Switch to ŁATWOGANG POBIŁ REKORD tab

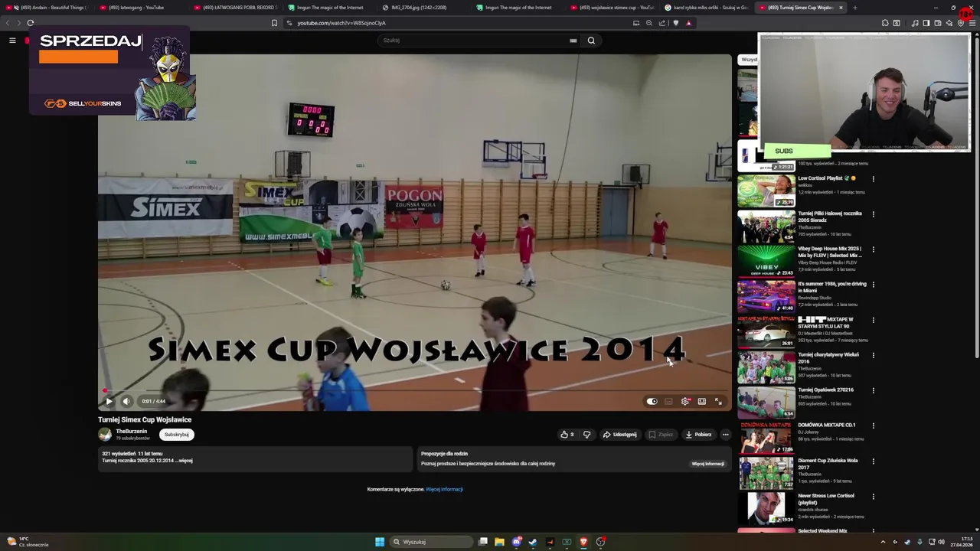237,8
